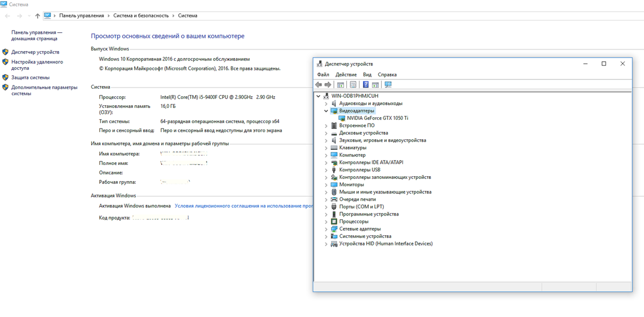This screenshot has height=317, width=644.
Task: Click the Система breadcrumb segment
Action: click(188, 16)
